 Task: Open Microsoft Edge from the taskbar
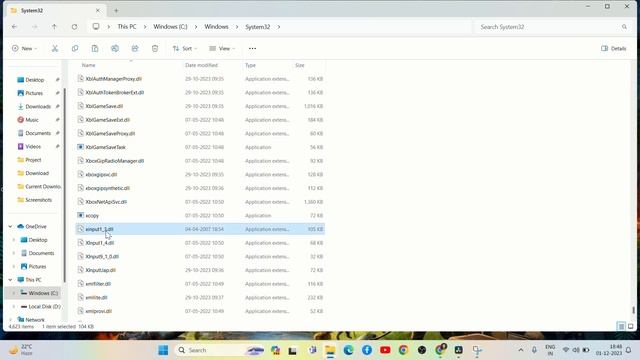(348, 350)
